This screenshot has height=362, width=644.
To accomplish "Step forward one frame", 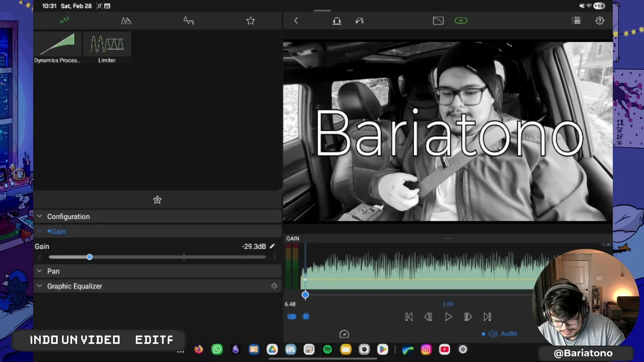I will pos(468,317).
